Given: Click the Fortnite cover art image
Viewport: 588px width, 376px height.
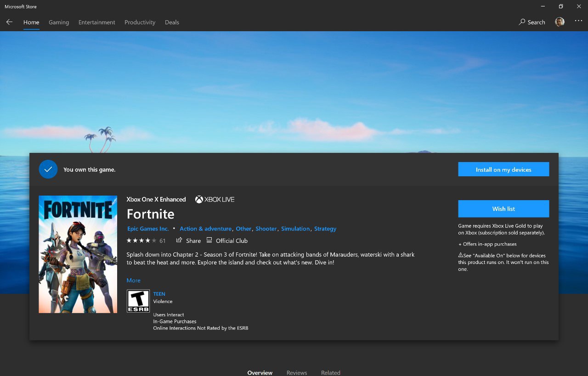Looking at the screenshot, I should (x=78, y=254).
